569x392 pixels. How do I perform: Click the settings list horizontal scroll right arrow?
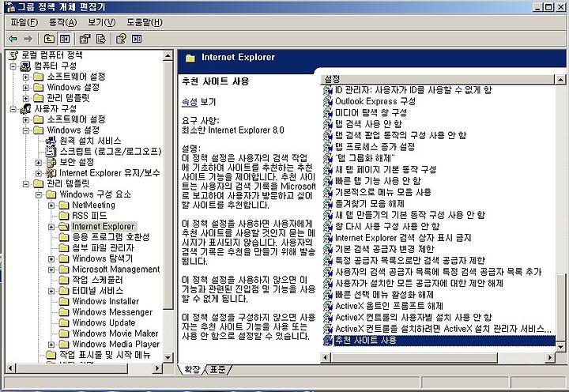point(550,357)
